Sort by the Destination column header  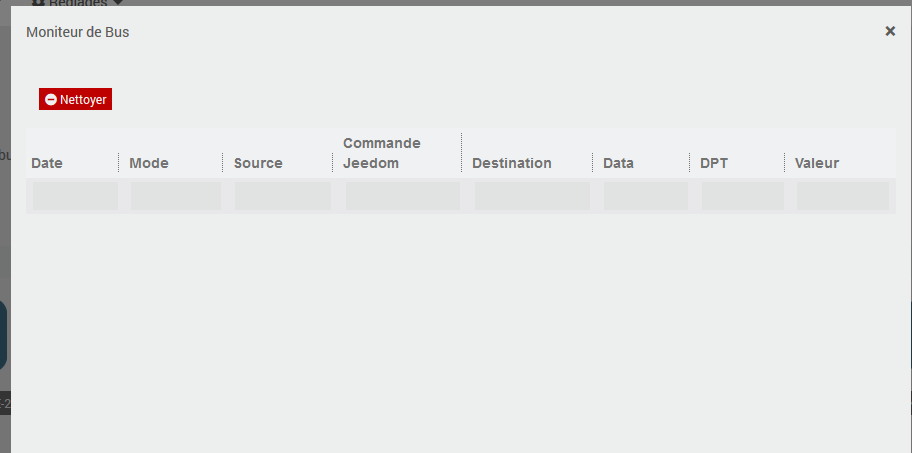pyautogui.click(x=512, y=163)
